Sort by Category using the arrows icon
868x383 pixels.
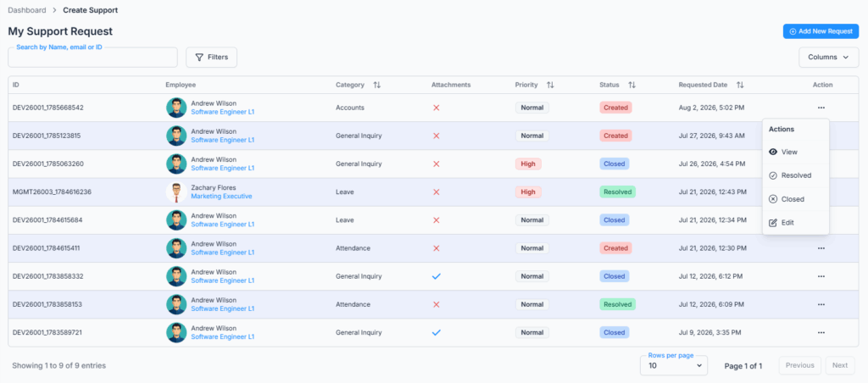click(x=377, y=86)
